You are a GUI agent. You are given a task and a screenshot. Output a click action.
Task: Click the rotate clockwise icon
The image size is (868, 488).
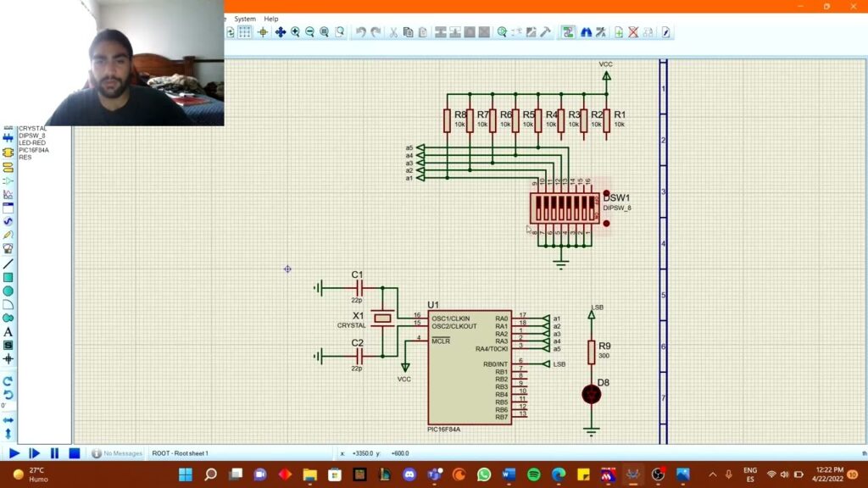tap(8, 381)
